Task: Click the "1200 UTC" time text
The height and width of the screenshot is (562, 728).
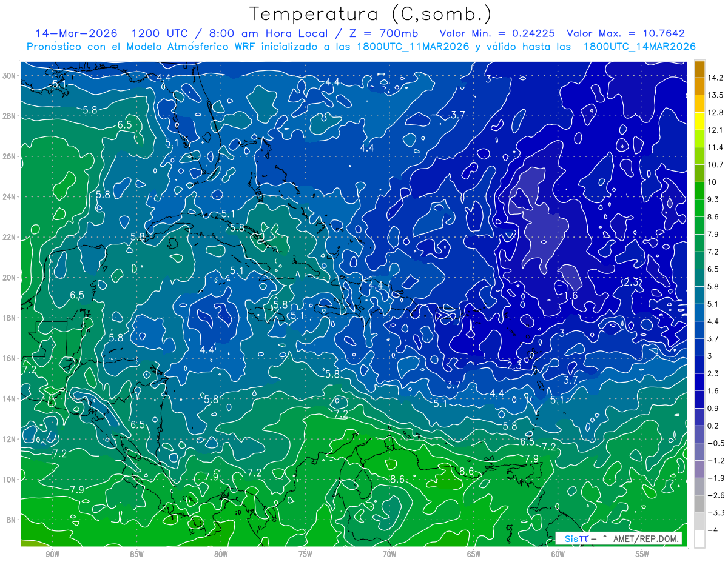Action: [160, 33]
